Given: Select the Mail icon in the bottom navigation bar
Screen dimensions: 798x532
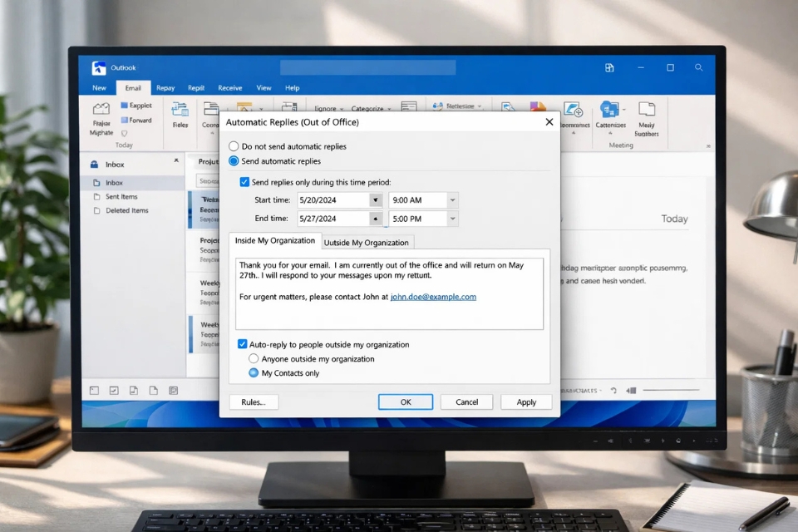Looking at the screenshot, I should 94,389.
